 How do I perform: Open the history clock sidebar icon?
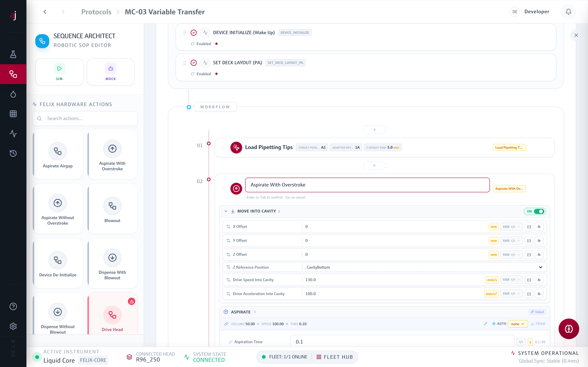pos(13,153)
